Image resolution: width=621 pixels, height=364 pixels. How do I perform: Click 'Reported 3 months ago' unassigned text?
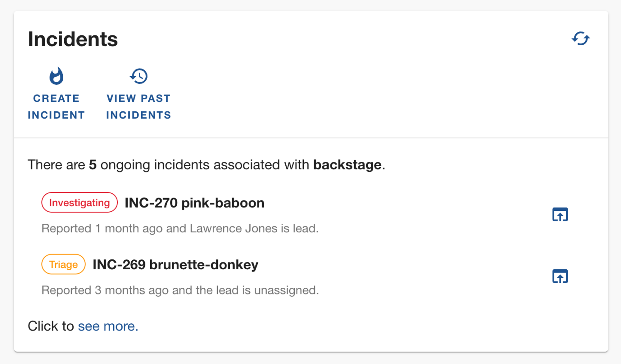tap(180, 290)
